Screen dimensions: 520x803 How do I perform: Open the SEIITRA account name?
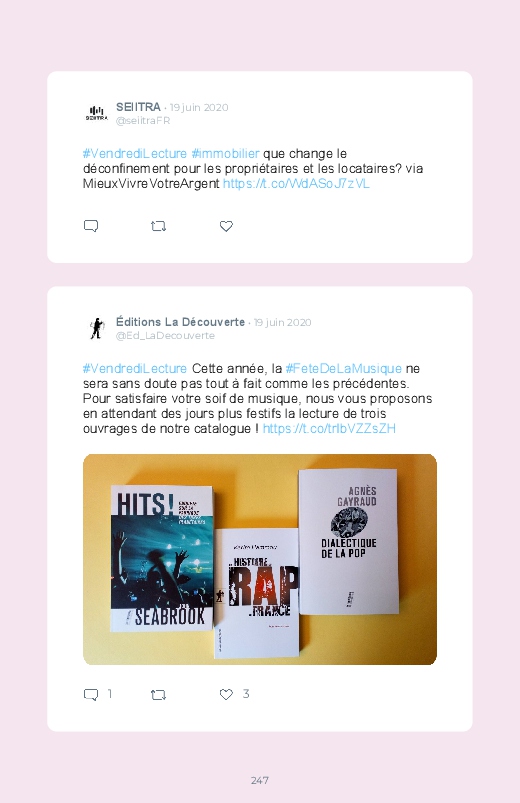tap(138, 107)
